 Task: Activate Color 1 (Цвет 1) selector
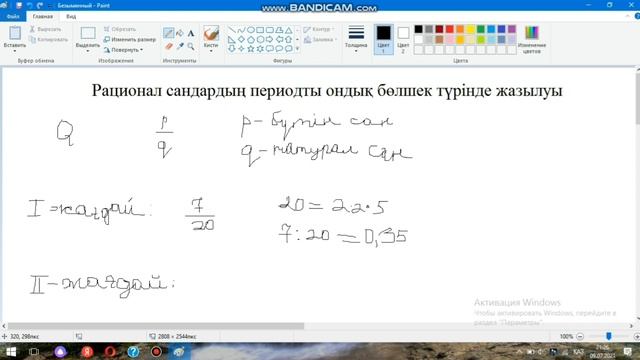click(x=384, y=39)
